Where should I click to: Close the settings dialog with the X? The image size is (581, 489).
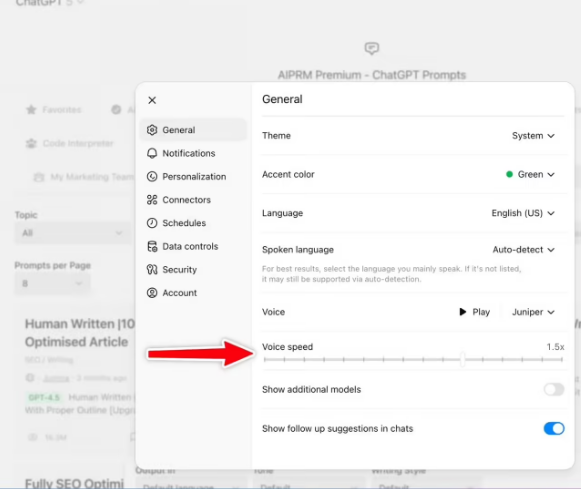pyautogui.click(x=152, y=100)
